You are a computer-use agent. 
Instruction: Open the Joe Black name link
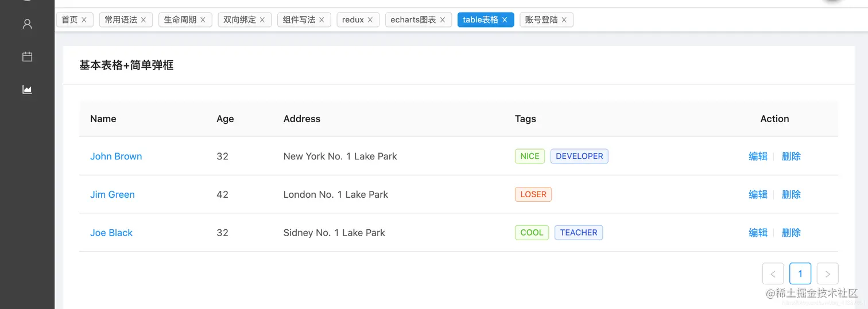click(111, 233)
